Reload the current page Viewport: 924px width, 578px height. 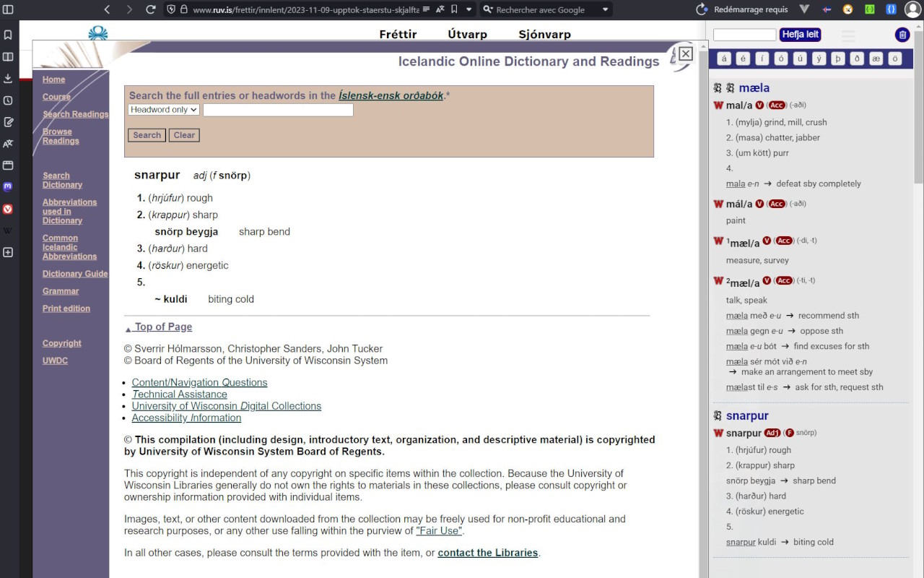(151, 9)
